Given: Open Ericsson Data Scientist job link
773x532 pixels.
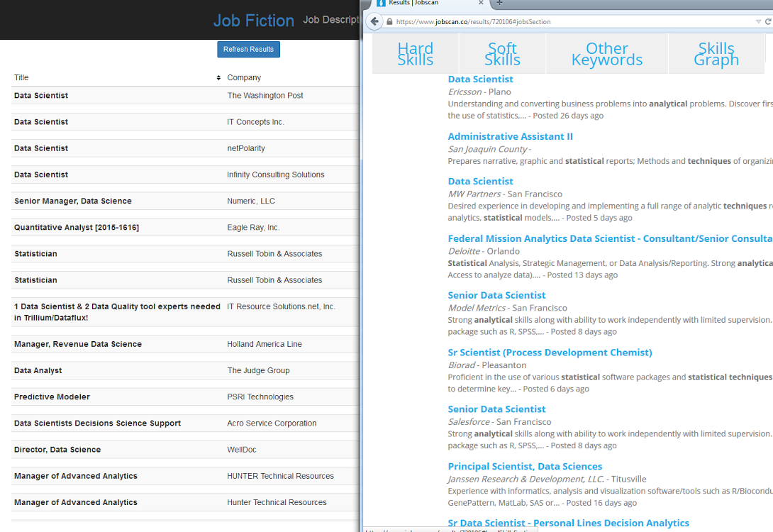Looking at the screenshot, I should tap(480, 79).
